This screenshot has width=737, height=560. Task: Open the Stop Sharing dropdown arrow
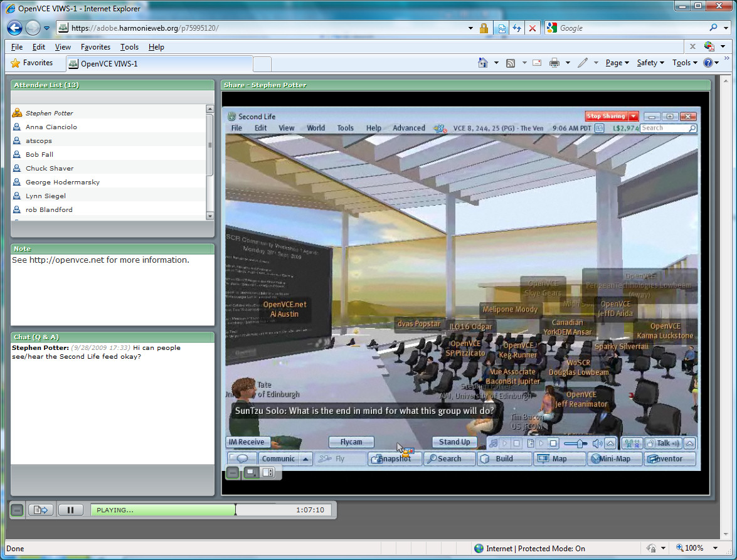(x=634, y=116)
